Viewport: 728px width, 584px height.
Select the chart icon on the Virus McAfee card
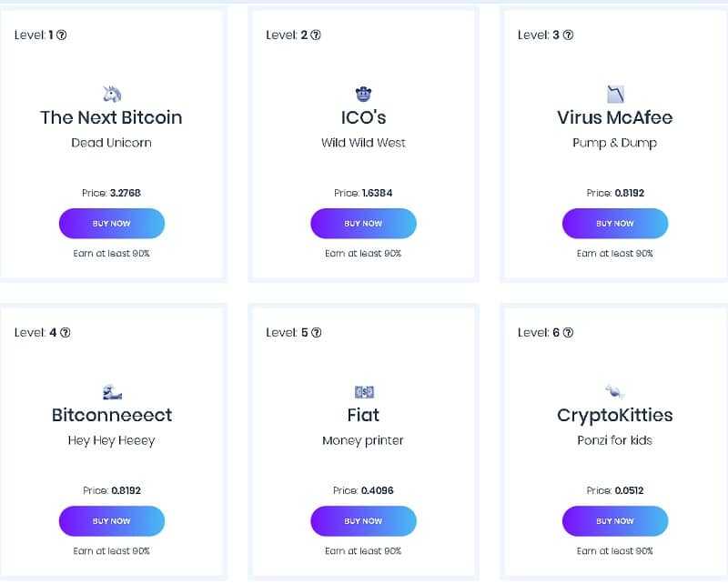pyautogui.click(x=615, y=90)
